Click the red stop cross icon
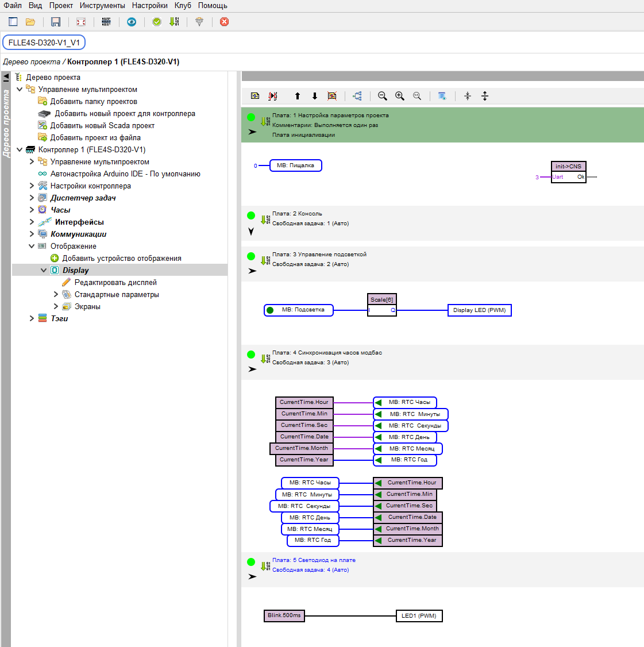 225,22
